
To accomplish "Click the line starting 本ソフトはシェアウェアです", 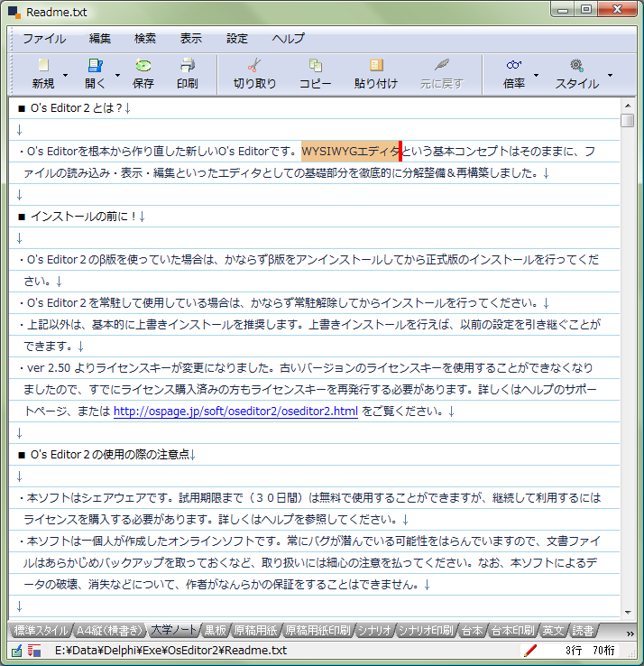I will (x=310, y=498).
